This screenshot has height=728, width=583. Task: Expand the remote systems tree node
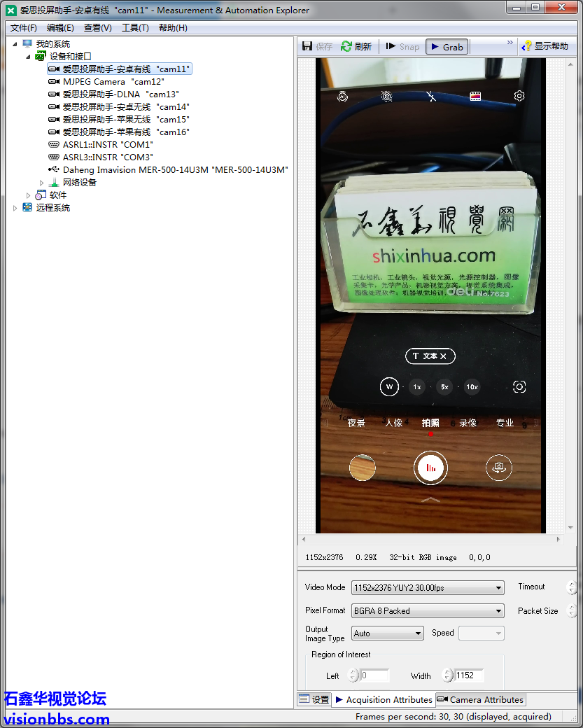point(15,208)
